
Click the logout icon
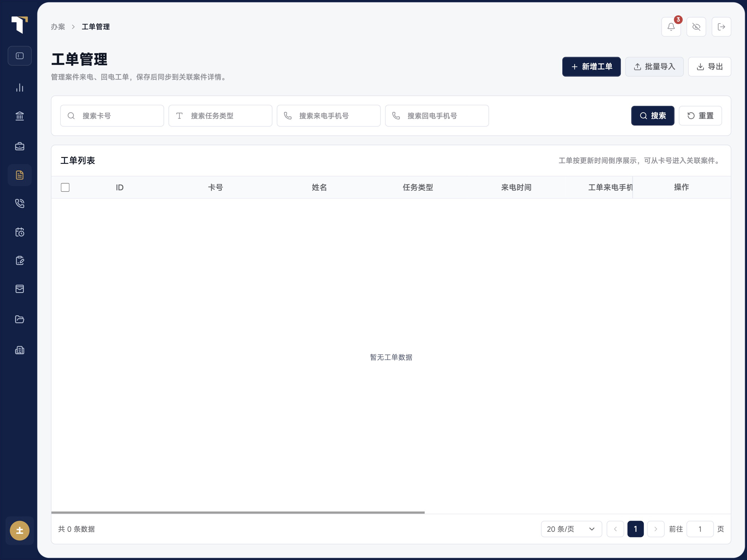[x=721, y=27]
